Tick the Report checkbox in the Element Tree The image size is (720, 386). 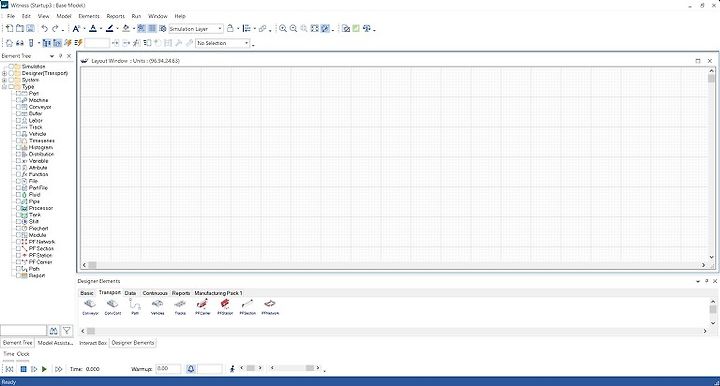[18, 275]
